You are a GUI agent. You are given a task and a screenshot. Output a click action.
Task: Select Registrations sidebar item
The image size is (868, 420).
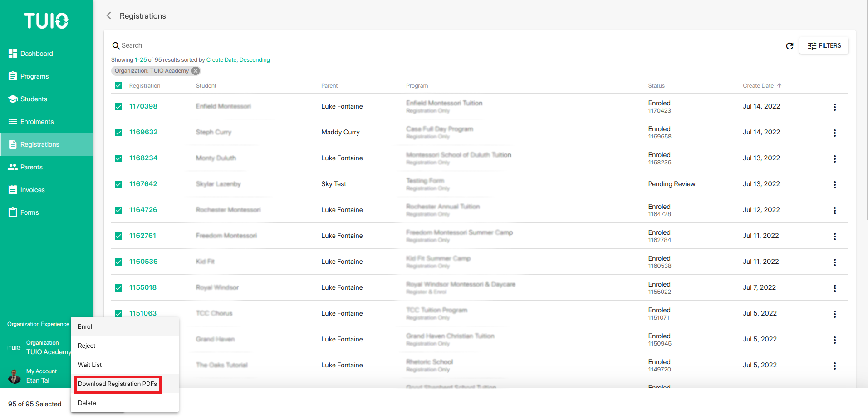tap(46, 144)
